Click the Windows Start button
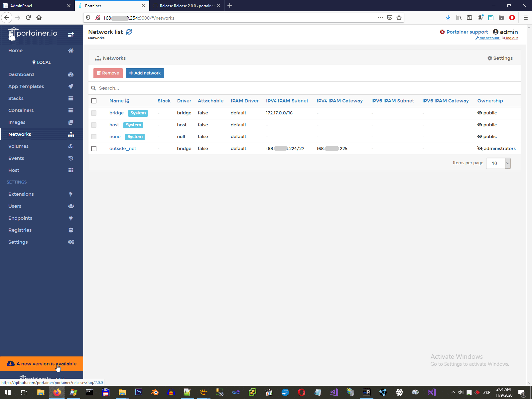Image resolution: width=532 pixels, height=399 pixels. pyautogui.click(x=8, y=392)
